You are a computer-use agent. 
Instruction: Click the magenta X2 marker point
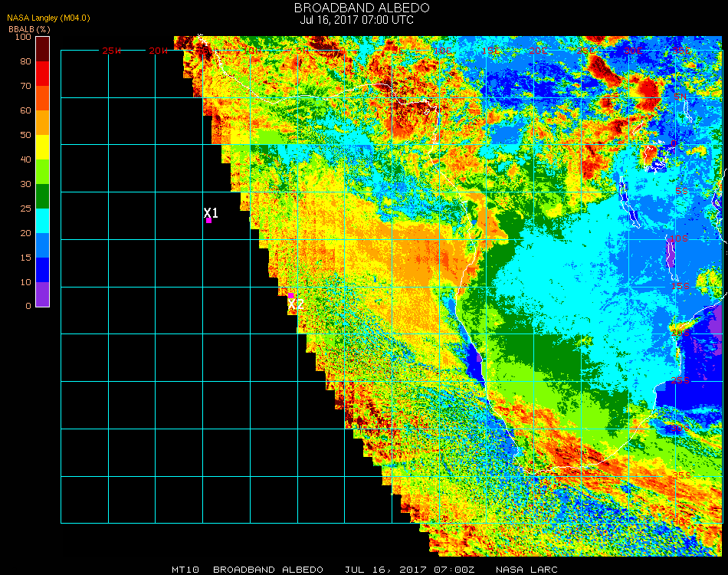coord(291,295)
